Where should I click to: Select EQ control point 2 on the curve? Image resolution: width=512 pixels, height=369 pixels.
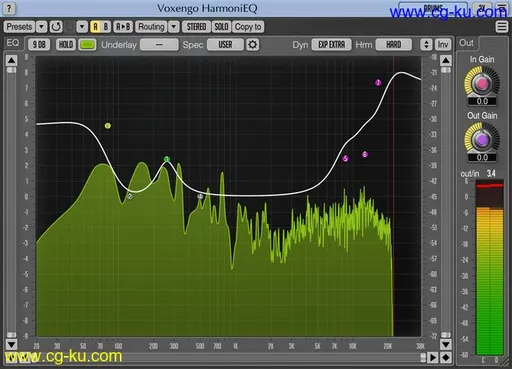pos(130,196)
